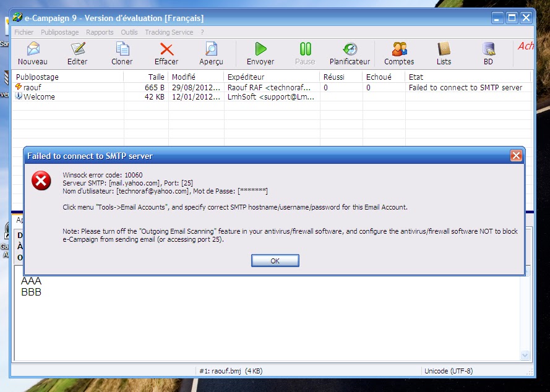Open the Tracking Service menu
Viewport: 550px width, 392px height.
pos(169,32)
